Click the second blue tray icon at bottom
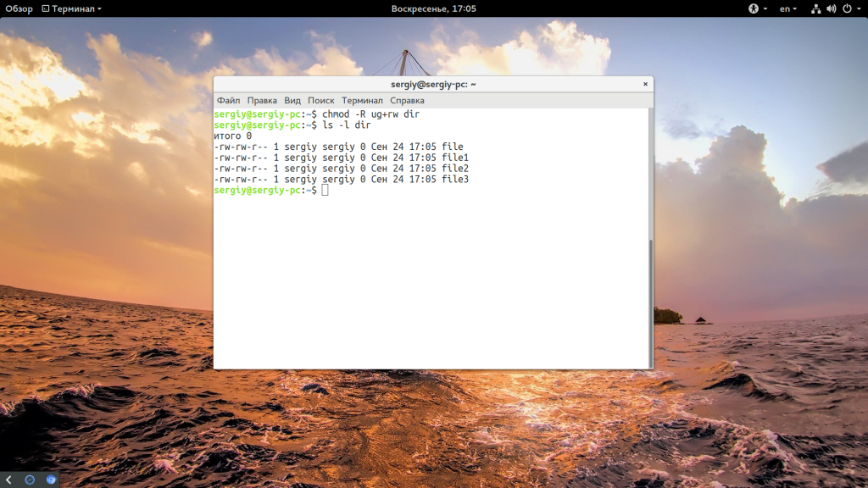The image size is (868, 488). point(51,480)
